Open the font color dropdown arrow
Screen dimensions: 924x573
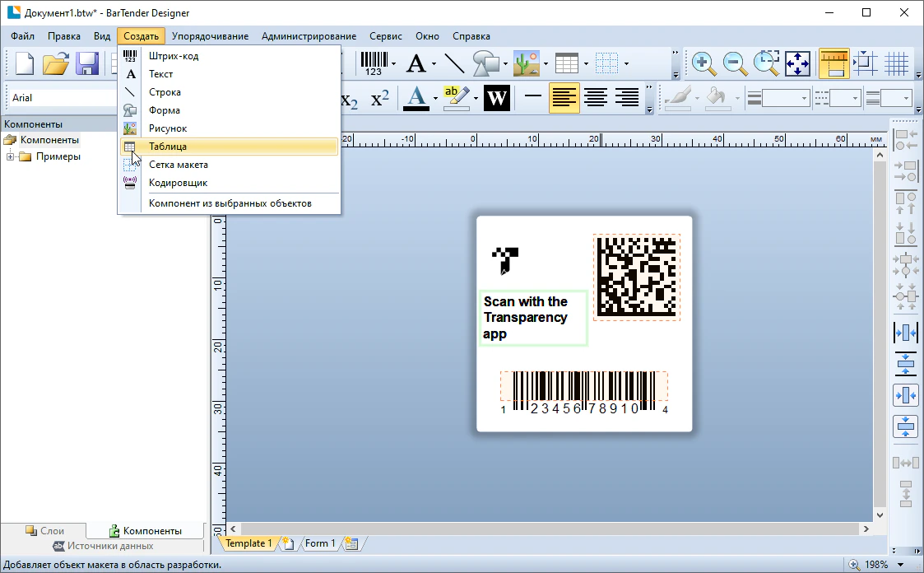click(435, 99)
